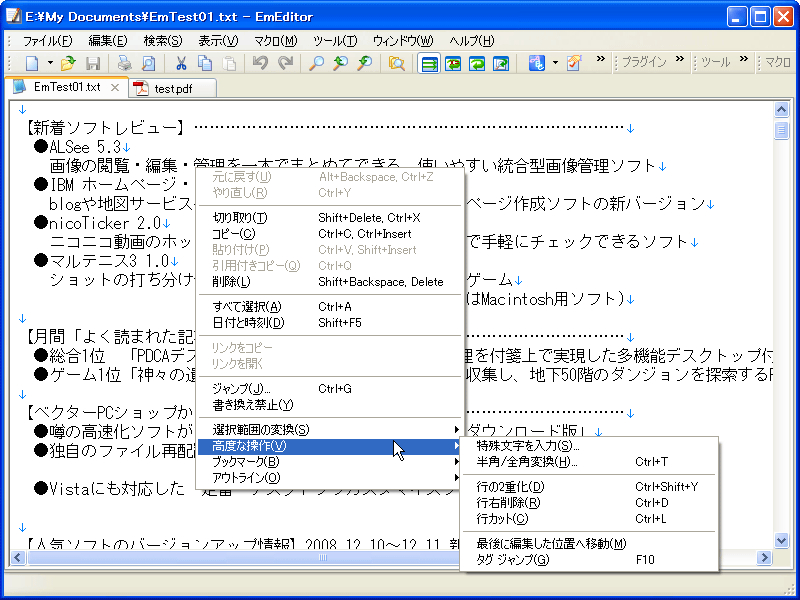800x600 pixels.
Task: Click the vertical scrollbar thumb
Action: click(x=781, y=130)
